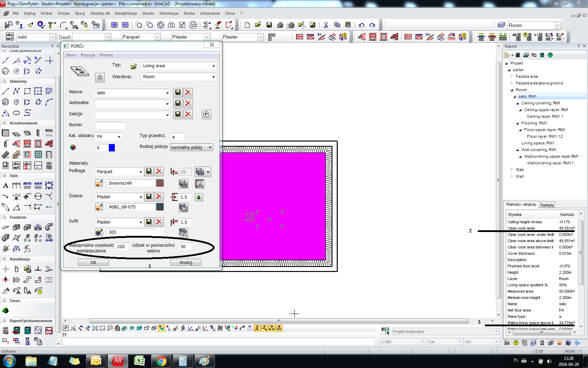Open the Rodzaj pokoju dropdown
This screenshot has height=368, width=588.
210,148
